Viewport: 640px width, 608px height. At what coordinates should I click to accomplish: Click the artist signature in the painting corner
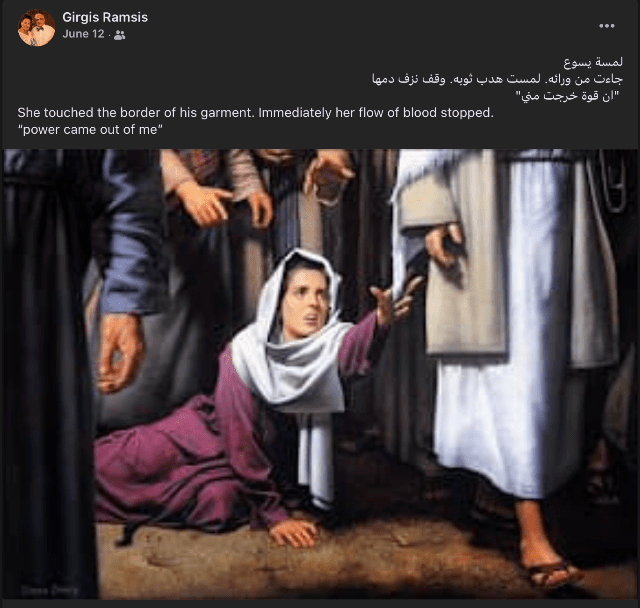click(x=49, y=590)
